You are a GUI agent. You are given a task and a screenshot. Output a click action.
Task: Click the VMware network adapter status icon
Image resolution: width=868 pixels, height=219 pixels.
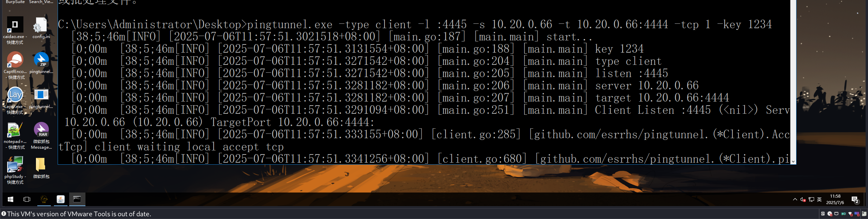[836, 214]
